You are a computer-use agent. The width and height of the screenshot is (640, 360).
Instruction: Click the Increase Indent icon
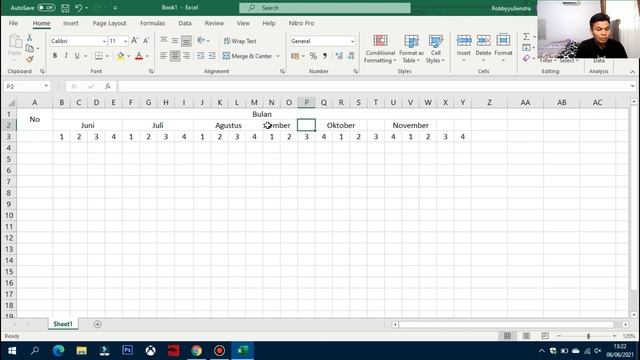(x=212, y=56)
